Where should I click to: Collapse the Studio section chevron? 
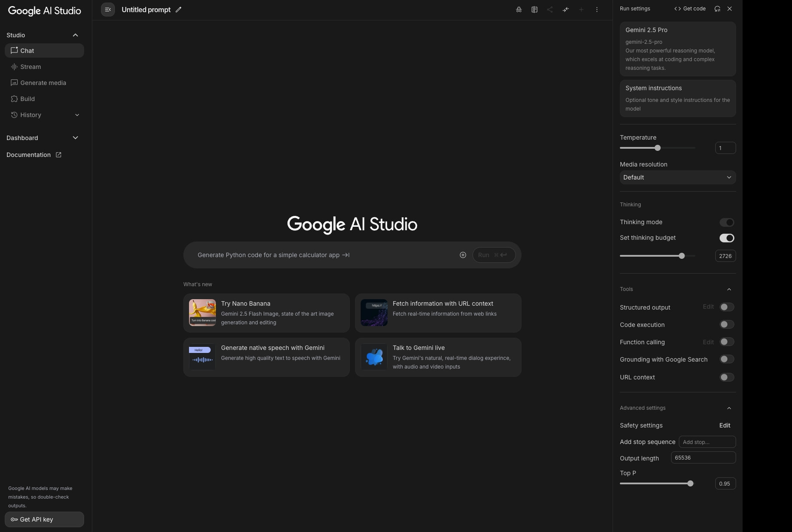click(x=75, y=35)
